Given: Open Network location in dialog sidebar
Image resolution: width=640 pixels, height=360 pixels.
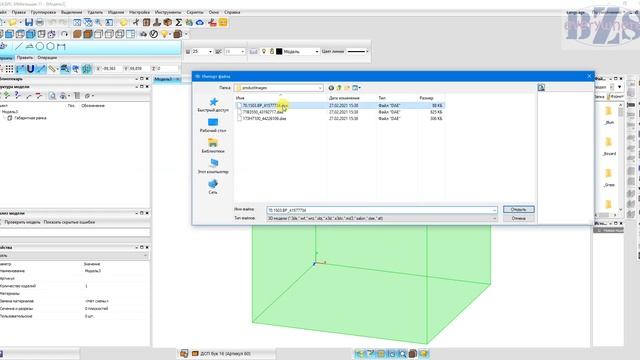Looking at the screenshot, I should coord(213,187).
